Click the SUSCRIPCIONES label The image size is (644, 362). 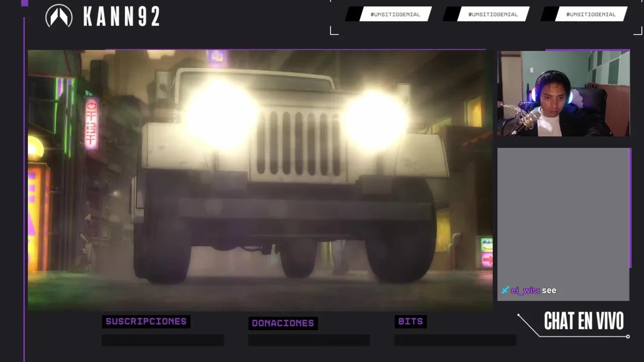(146, 322)
